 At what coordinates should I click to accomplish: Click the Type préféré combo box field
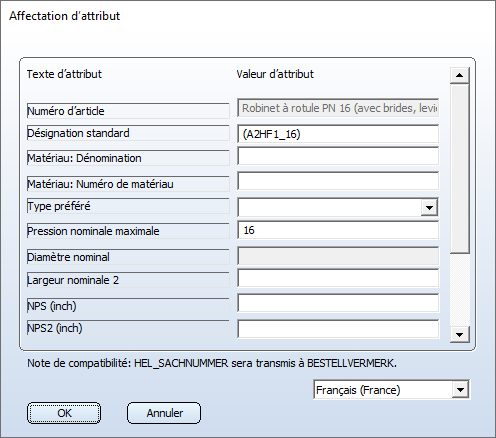pyautogui.click(x=338, y=207)
